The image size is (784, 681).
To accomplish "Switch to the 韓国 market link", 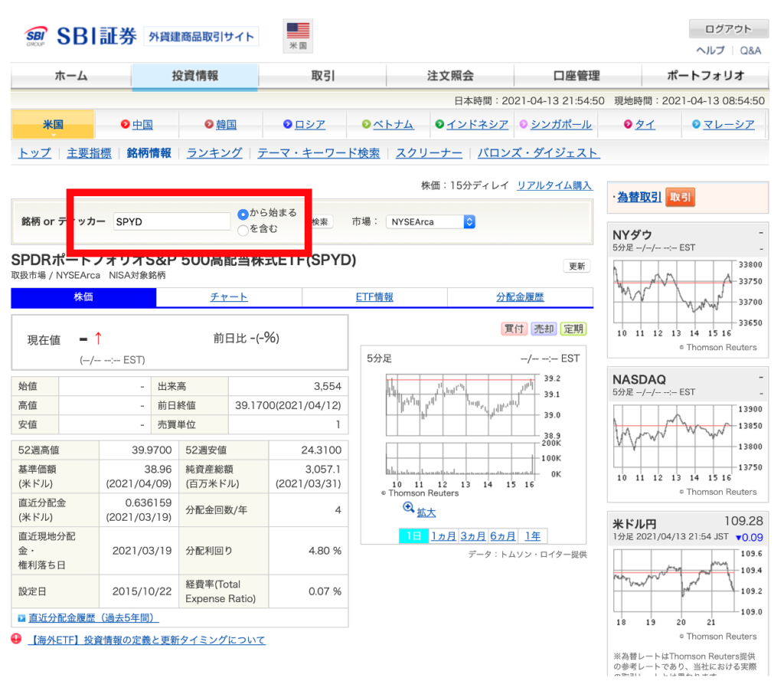I will click(x=226, y=125).
